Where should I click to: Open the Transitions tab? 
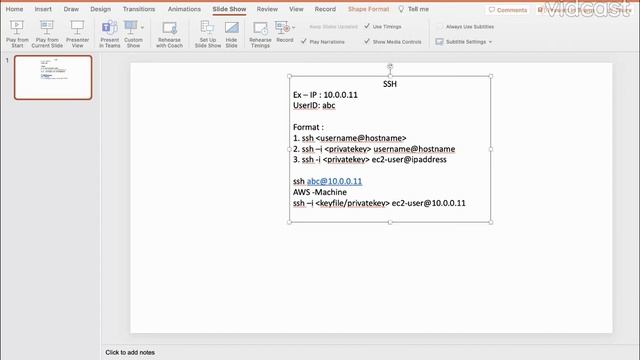coord(139,9)
